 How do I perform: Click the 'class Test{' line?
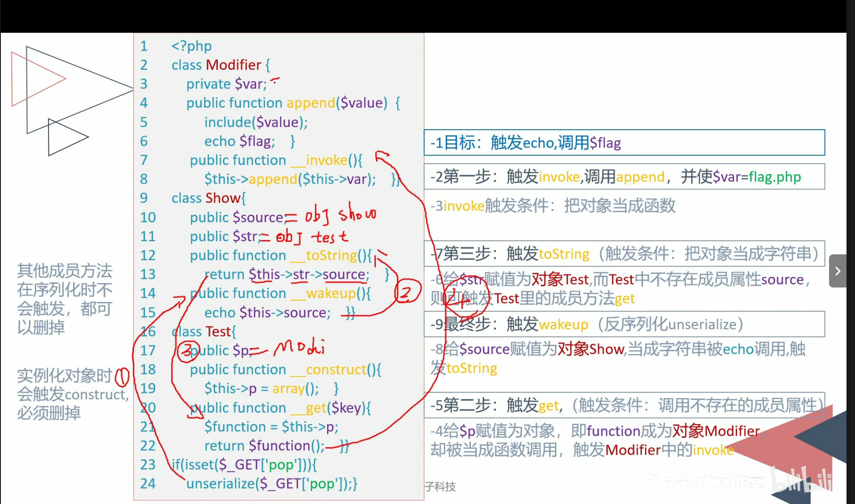click(204, 331)
